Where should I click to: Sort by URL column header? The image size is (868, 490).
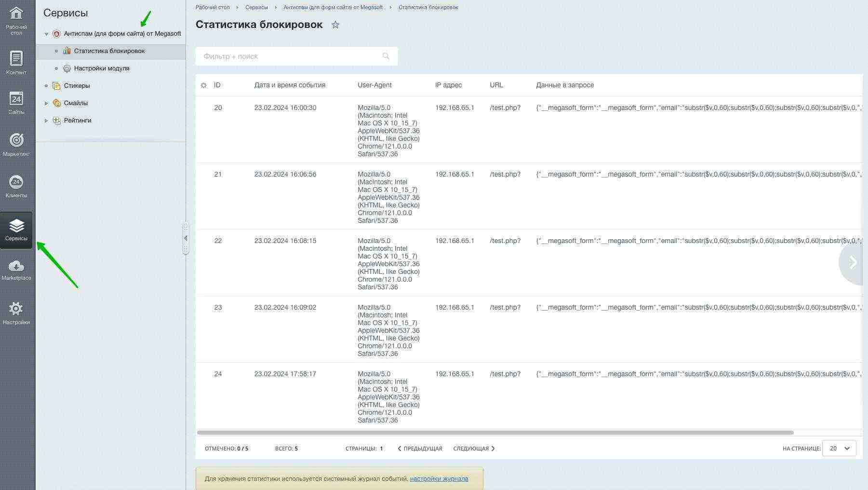pyautogui.click(x=496, y=85)
